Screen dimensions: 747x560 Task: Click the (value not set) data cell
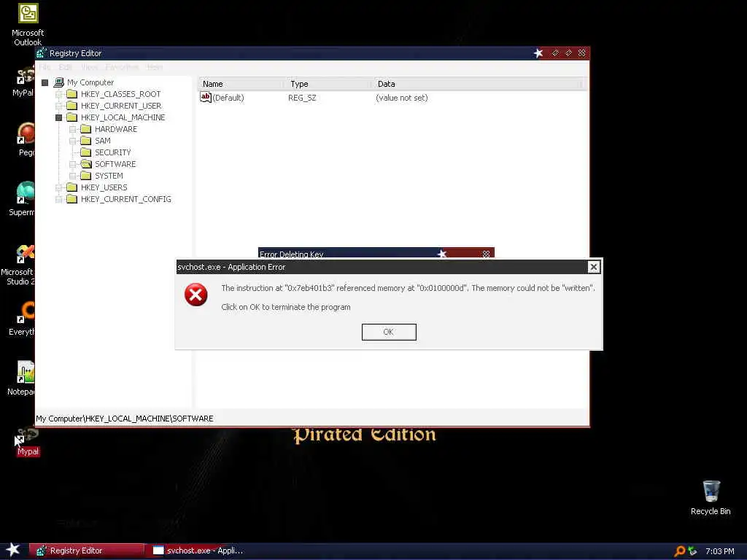click(x=402, y=98)
